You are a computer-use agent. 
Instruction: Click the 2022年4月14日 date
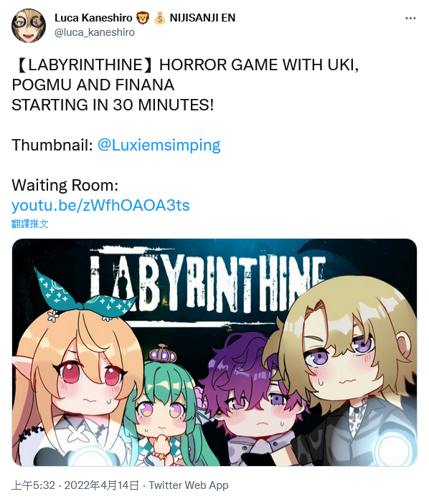point(102,485)
